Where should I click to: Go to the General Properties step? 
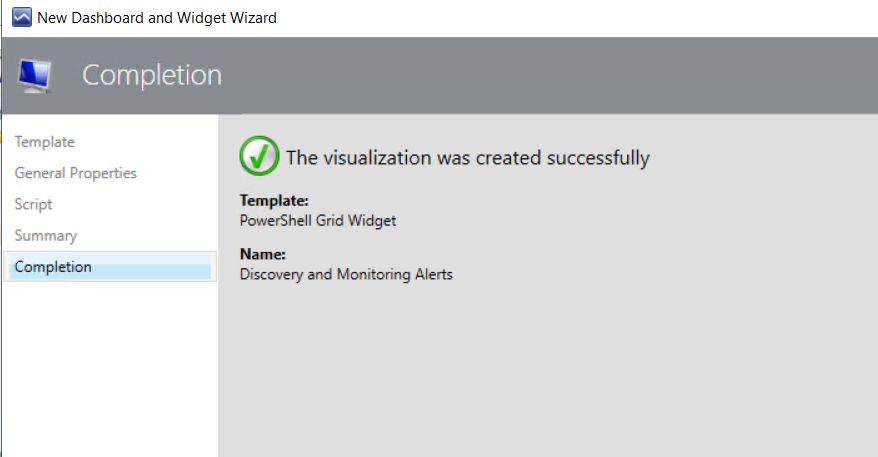[76, 173]
